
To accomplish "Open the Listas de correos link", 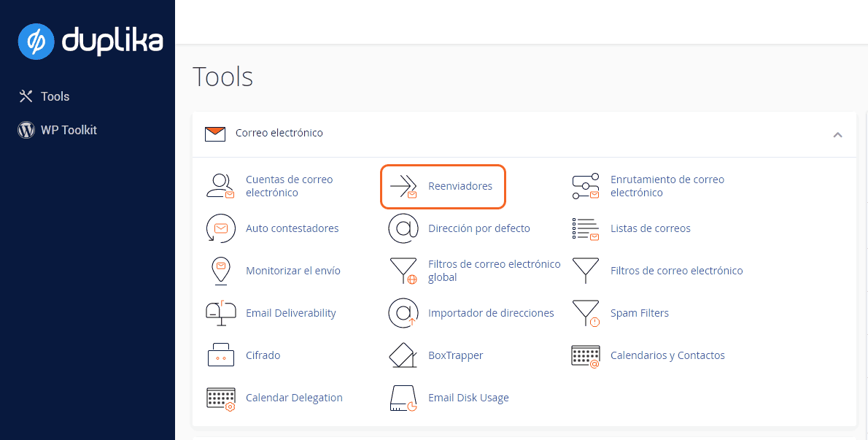I will pyautogui.click(x=650, y=228).
